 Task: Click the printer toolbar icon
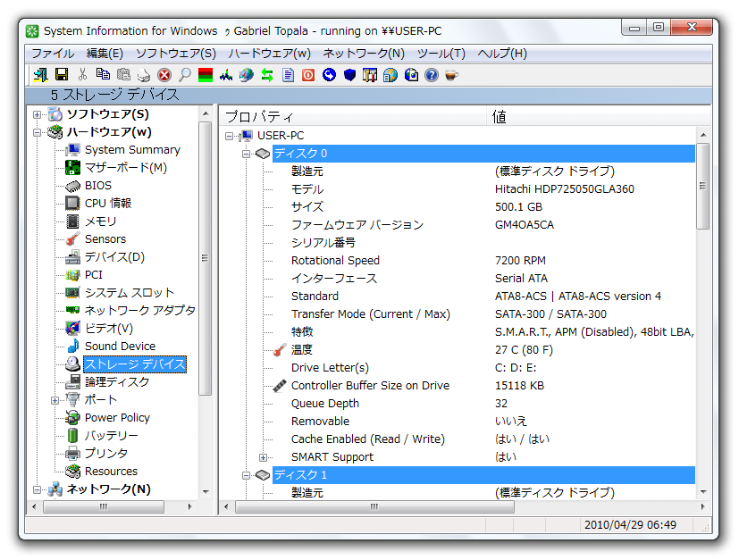pyautogui.click(x=144, y=75)
